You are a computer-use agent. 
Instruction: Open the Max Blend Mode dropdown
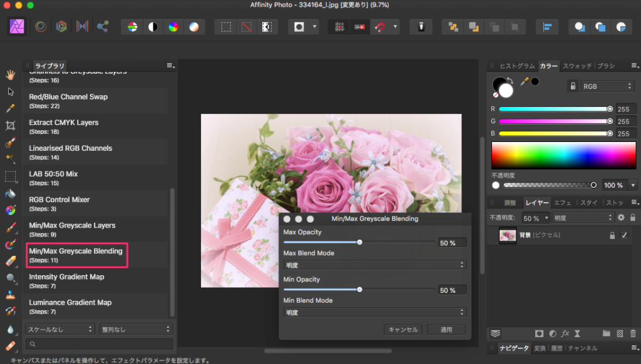[x=374, y=265]
